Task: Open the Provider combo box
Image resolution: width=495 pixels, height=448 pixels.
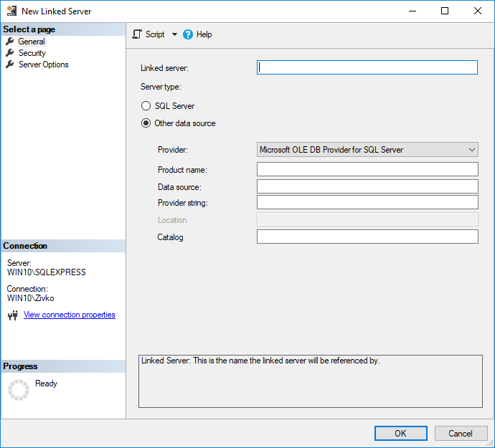Action: coord(367,150)
